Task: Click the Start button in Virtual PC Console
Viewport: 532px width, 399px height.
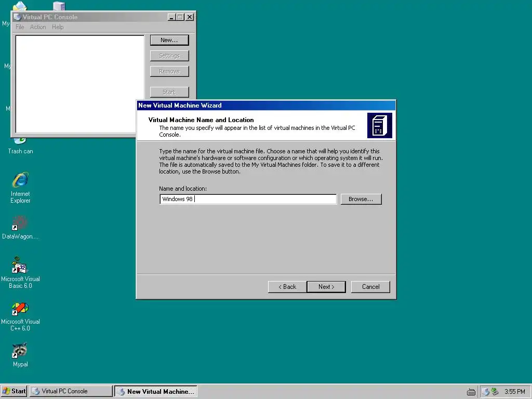Action: coord(169,92)
